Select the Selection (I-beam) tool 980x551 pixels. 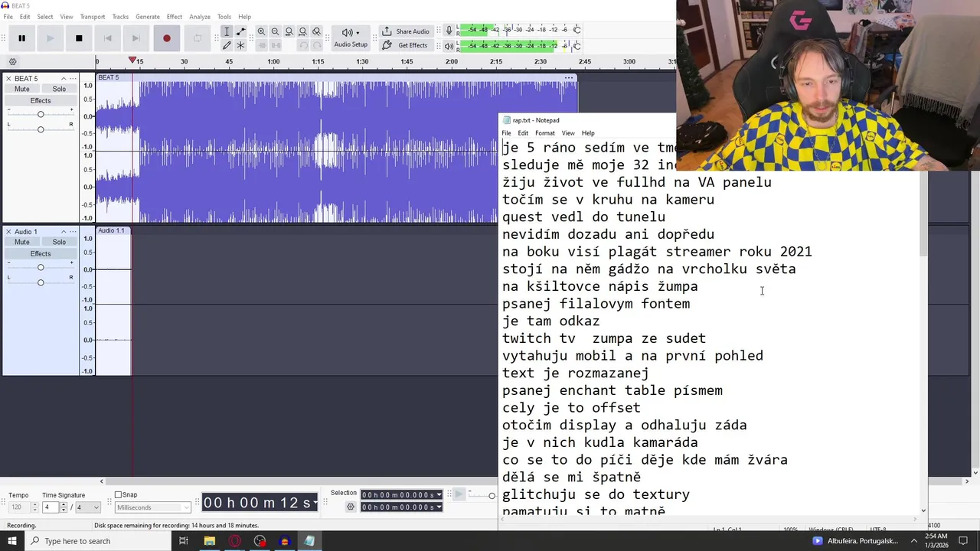coord(227,31)
